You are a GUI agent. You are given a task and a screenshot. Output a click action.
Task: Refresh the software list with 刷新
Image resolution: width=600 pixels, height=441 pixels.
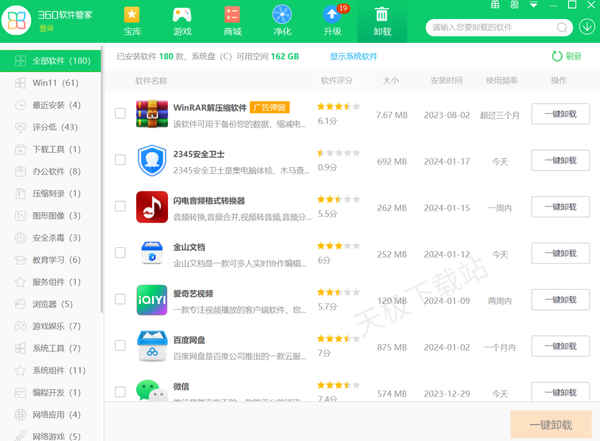[x=567, y=56]
